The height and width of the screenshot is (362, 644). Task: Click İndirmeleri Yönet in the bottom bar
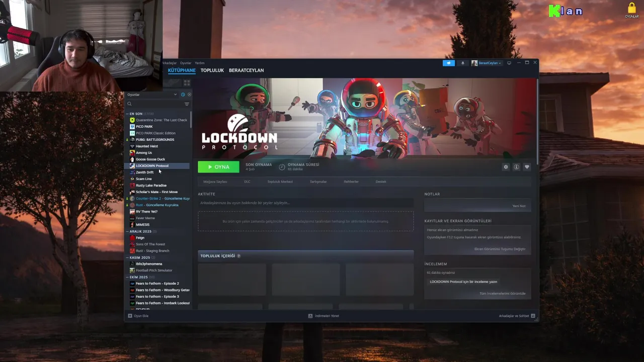(327, 316)
